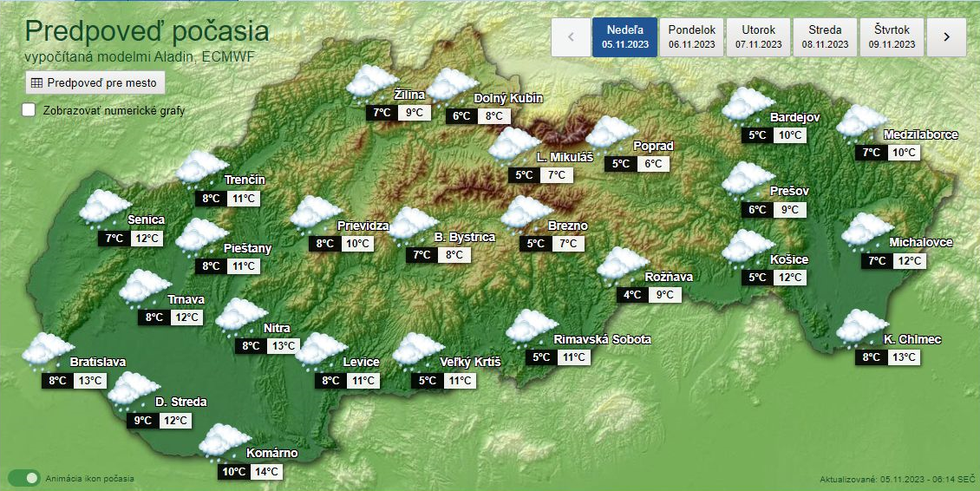The height and width of the screenshot is (491, 980).
Task: Go to next days with right arrow
Action: click(x=946, y=36)
